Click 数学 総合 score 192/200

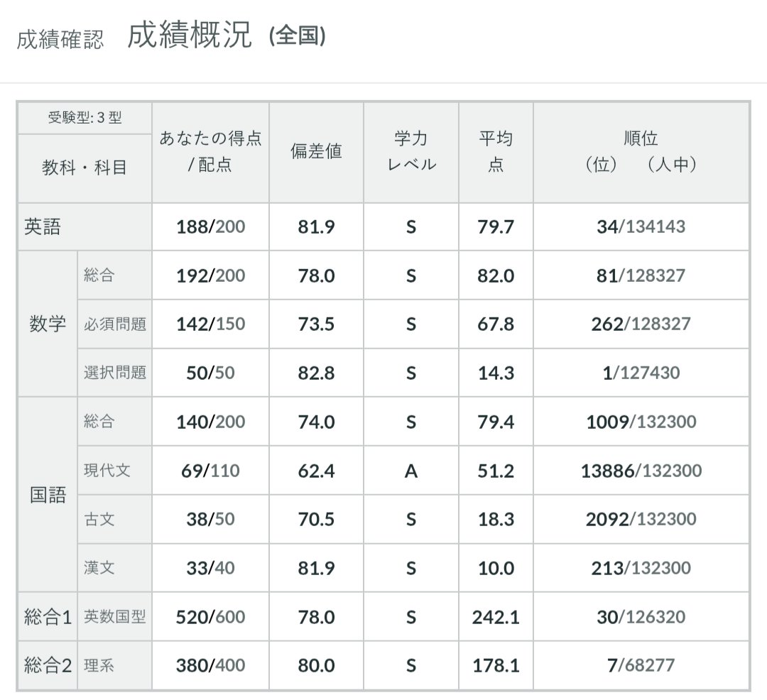point(210,275)
